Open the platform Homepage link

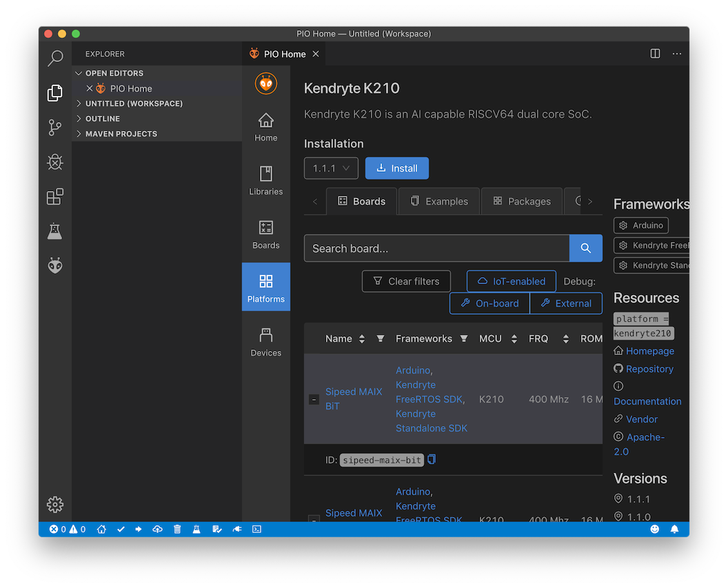[650, 352]
